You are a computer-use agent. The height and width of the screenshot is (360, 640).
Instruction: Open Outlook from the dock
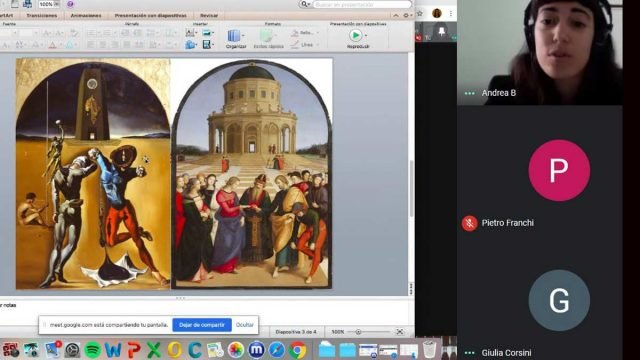(174, 350)
